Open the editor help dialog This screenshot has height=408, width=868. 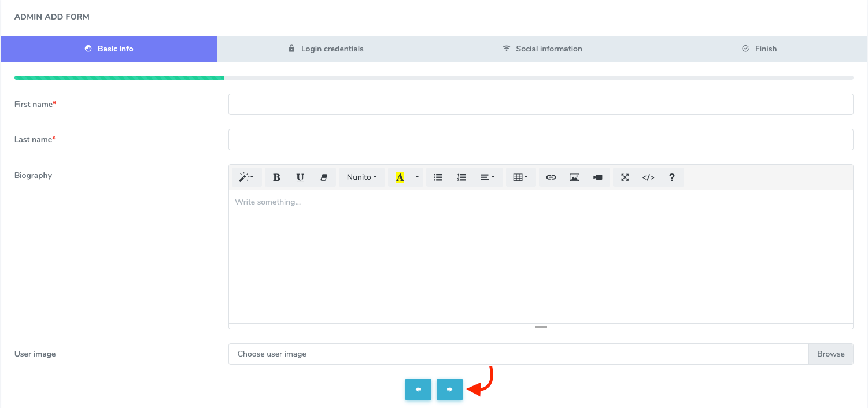(x=671, y=177)
